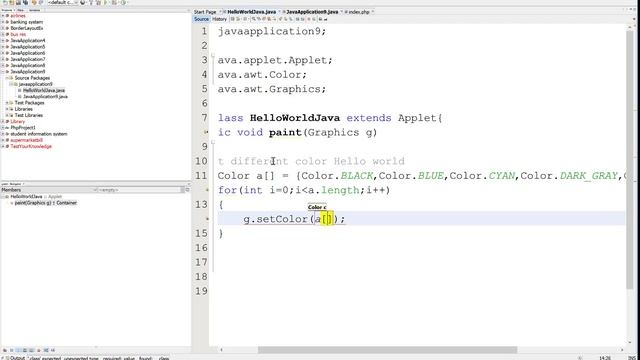This screenshot has width=640, height=360.
Task: Select paint(Graphics g) in Navigator members
Action: [46, 203]
